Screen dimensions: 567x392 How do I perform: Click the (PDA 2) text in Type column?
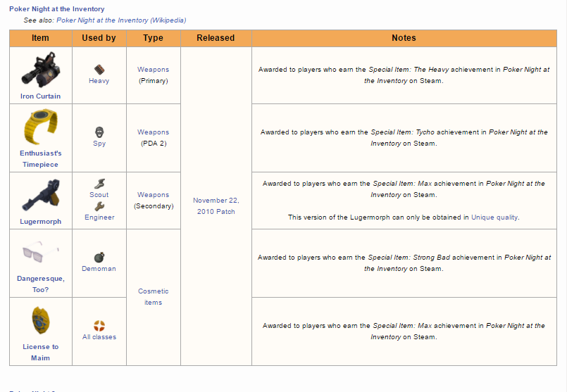pos(154,144)
